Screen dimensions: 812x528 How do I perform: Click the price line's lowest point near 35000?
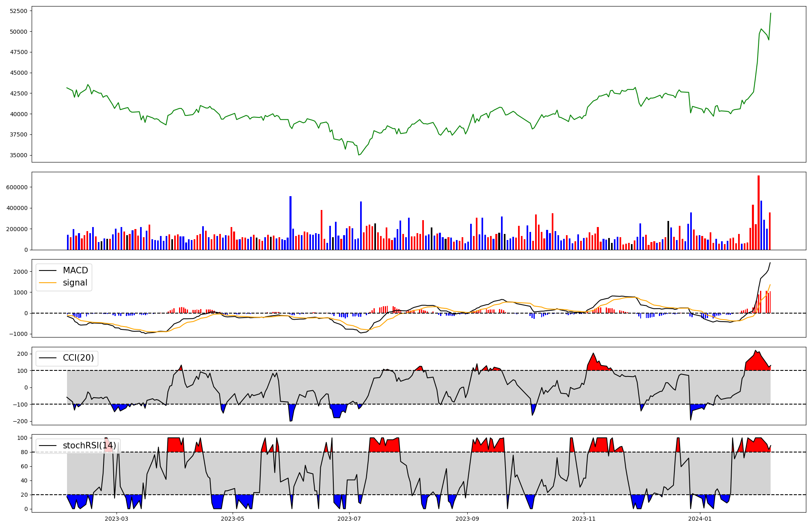(x=358, y=155)
